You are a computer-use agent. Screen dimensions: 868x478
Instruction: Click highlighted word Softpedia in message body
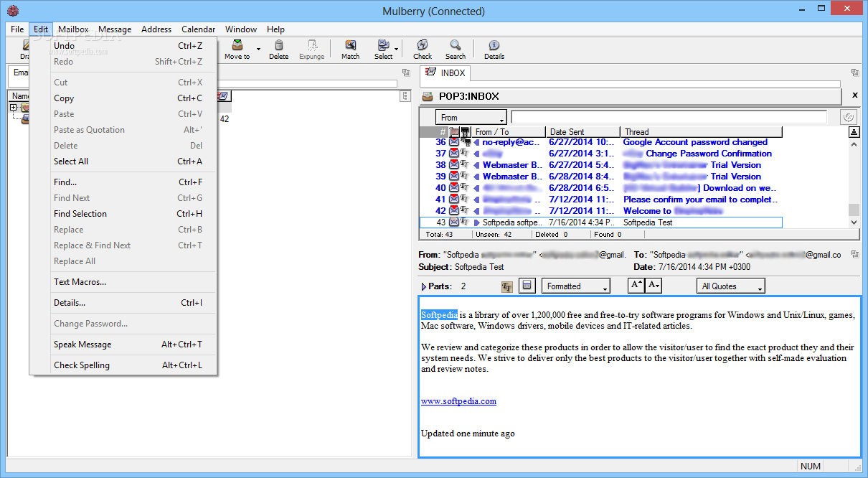click(x=439, y=315)
